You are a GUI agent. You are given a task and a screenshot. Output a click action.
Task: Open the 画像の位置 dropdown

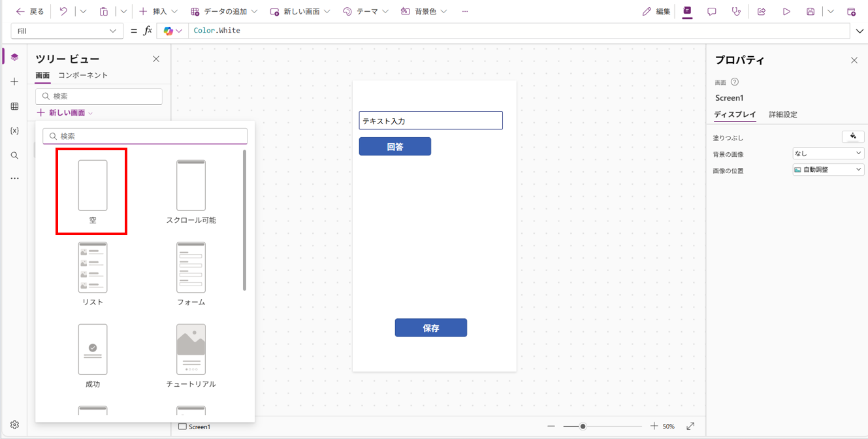click(828, 170)
